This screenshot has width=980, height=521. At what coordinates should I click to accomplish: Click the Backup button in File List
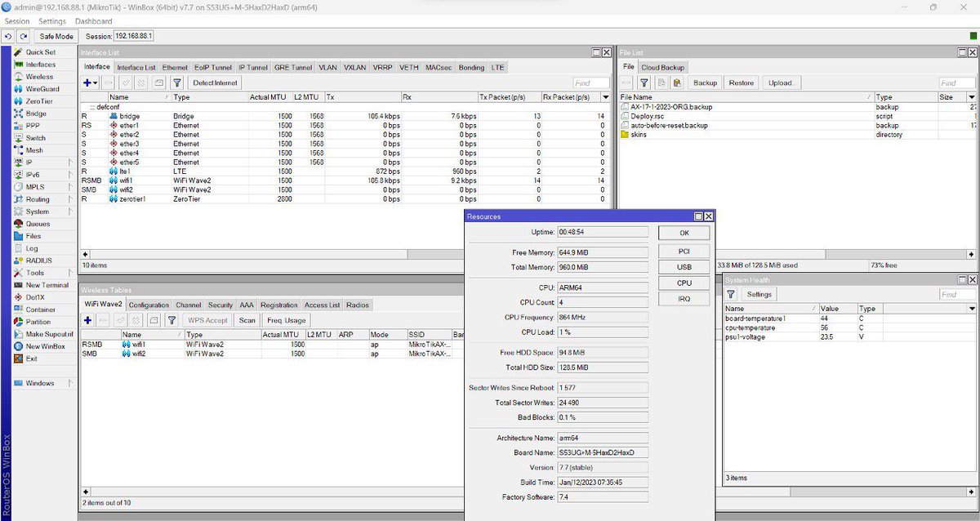click(705, 82)
